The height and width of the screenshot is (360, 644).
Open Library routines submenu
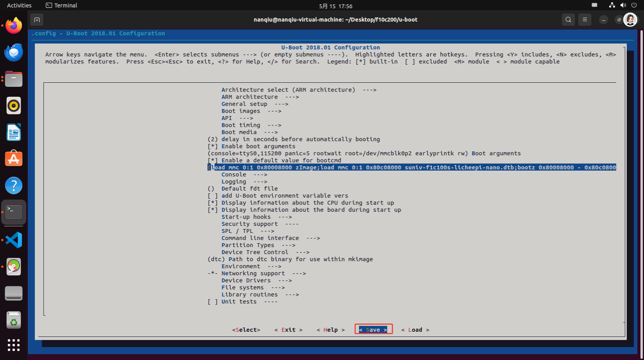pyautogui.click(x=260, y=295)
